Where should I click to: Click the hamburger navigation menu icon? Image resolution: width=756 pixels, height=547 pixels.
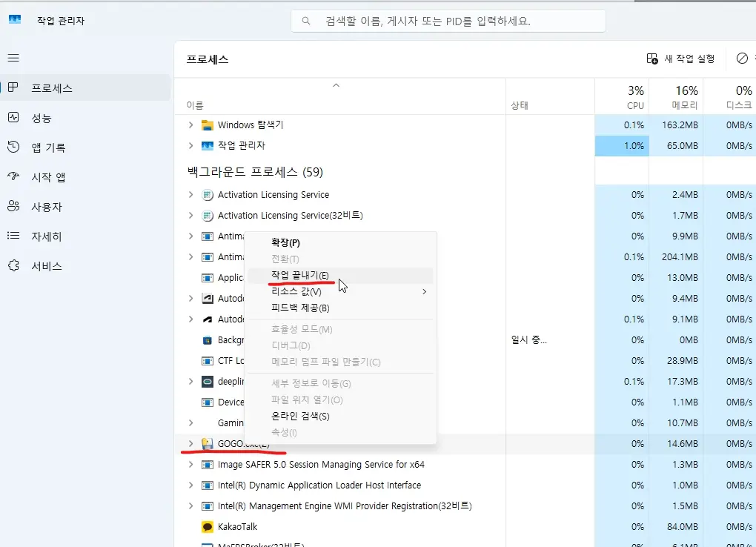coord(13,58)
